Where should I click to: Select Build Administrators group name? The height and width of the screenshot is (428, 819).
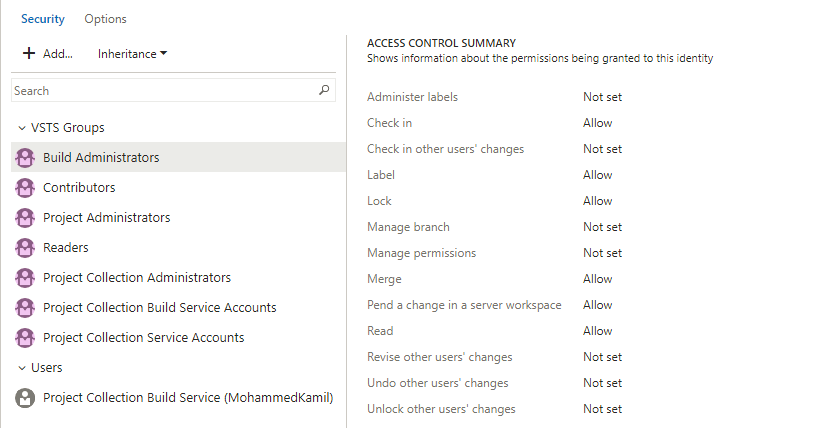click(x=101, y=157)
